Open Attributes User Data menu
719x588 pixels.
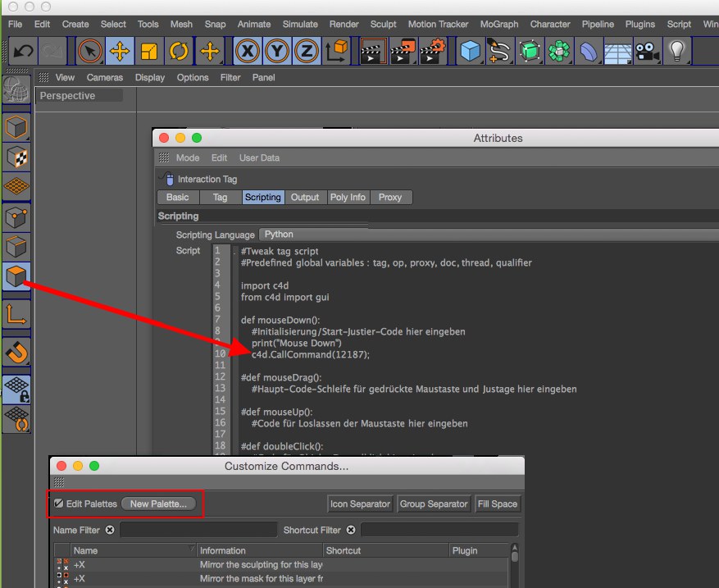pos(259,157)
